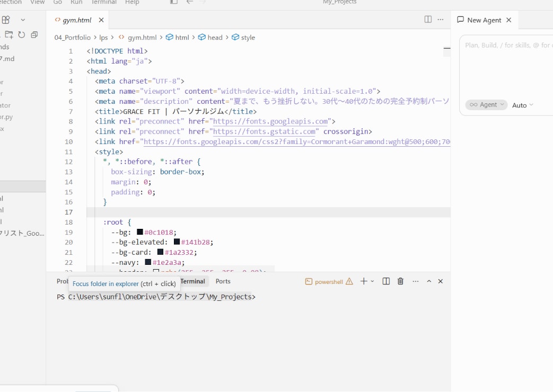553x392 pixels.
Task: Select head symbol in breadcrumb
Action: [215, 38]
